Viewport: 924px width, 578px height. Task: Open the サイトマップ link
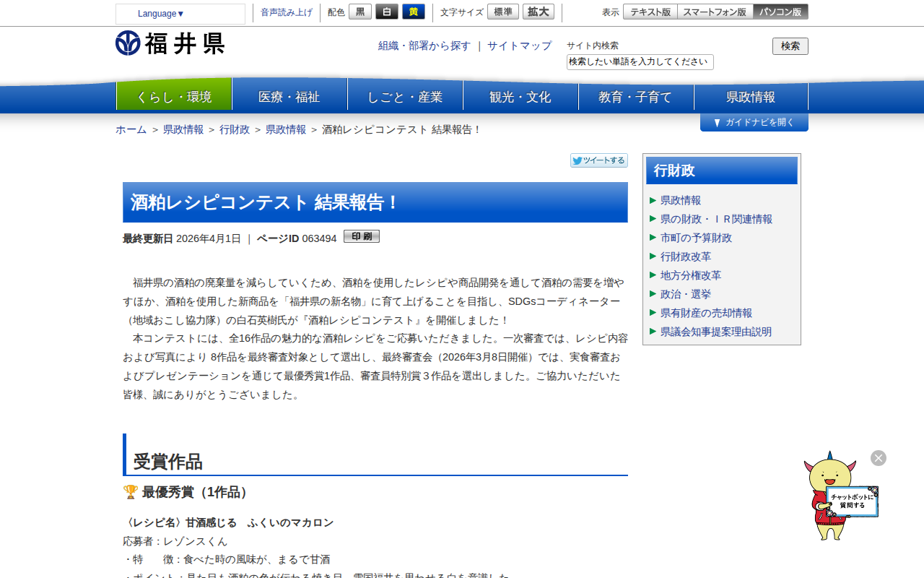pos(519,46)
